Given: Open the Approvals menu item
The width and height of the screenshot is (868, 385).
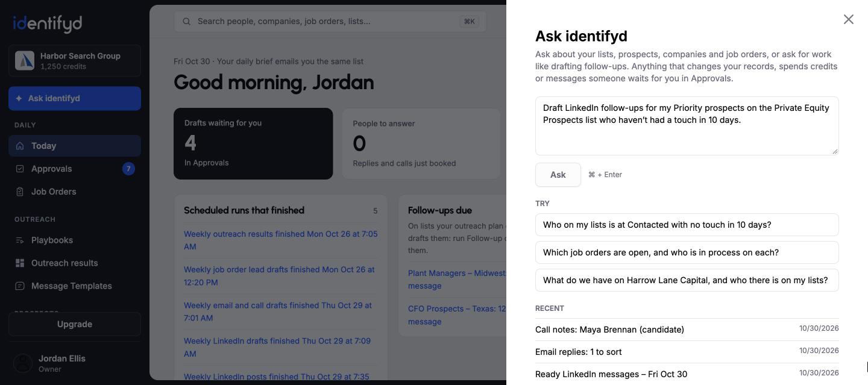Looking at the screenshot, I should pyautogui.click(x=75, y=169).
